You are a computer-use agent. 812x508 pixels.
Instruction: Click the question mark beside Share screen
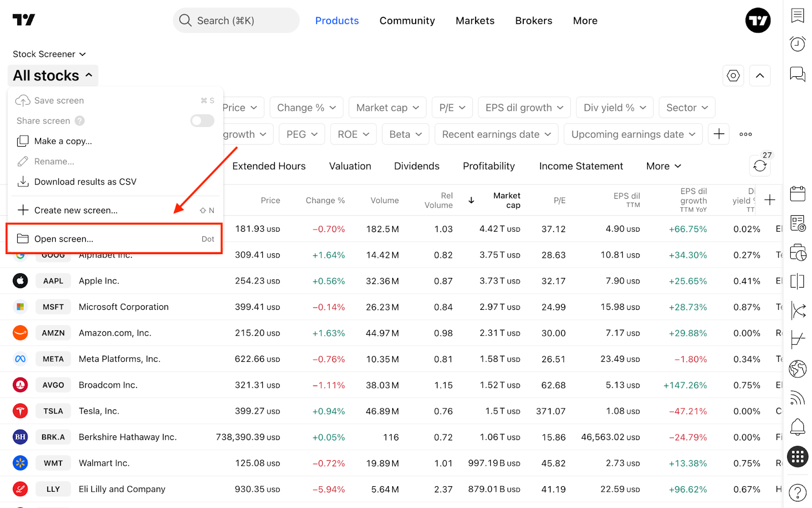[80, 121]
